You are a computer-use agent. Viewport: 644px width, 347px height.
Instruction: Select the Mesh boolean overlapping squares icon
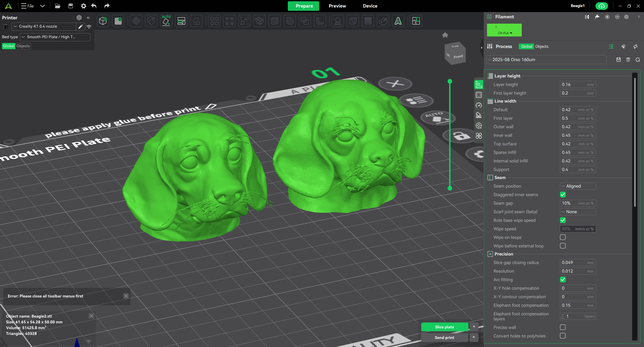click(305, 21)
